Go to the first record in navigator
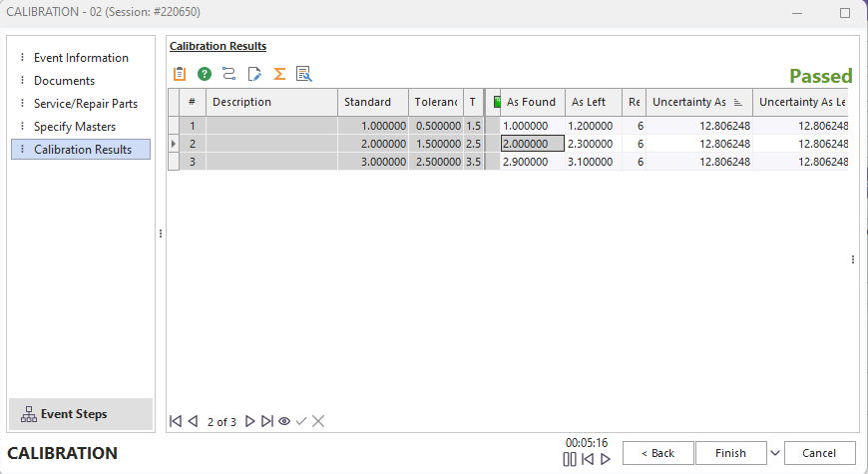Screen dimensions: 868x474 pos(177,421)
